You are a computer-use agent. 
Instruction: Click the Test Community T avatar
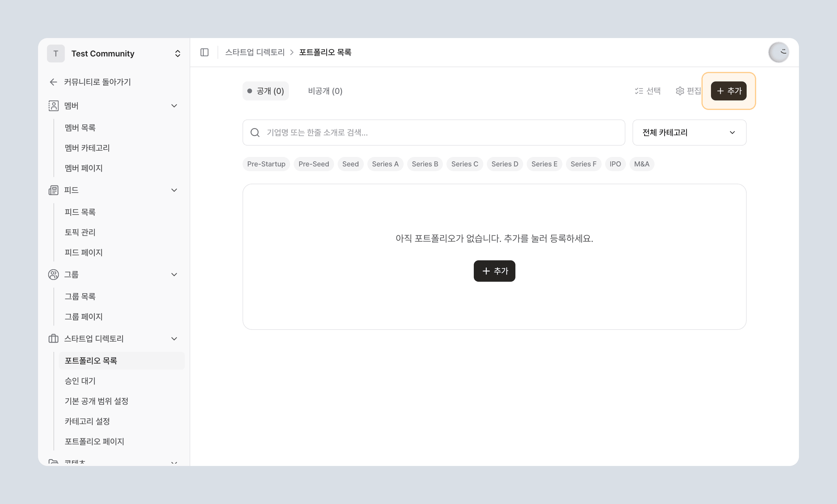[x=56, y=53]
